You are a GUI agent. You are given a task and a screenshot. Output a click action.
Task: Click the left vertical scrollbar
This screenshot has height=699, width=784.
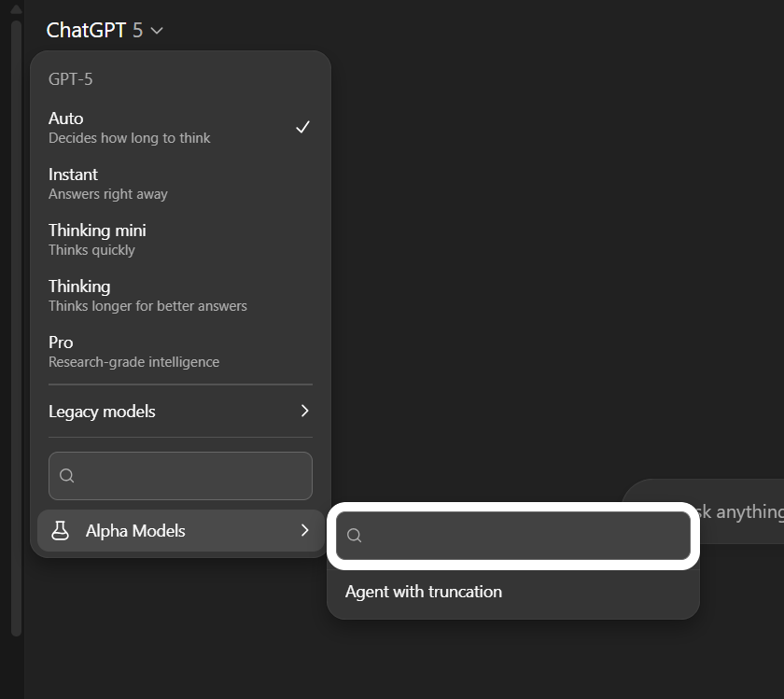tap(16, 328)
